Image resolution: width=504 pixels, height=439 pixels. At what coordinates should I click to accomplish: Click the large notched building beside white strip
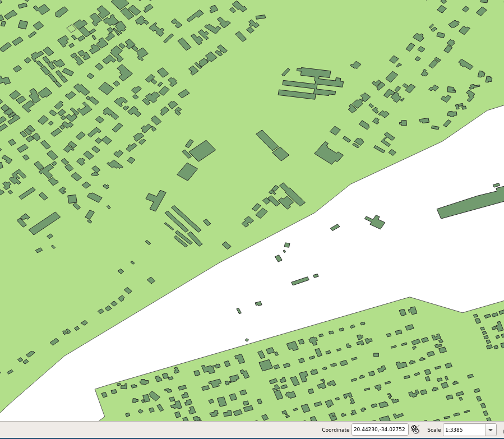[x=328, y=153]
